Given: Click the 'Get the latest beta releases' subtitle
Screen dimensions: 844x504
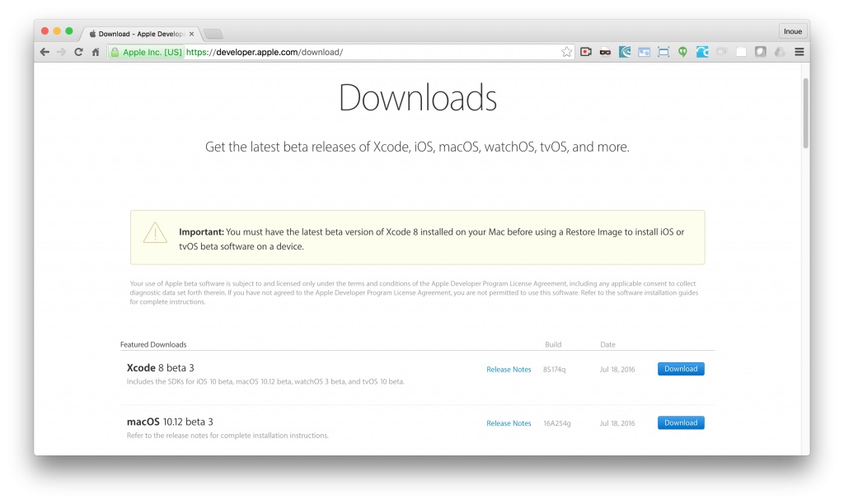Looking at the screenshot, I should (x=417, y=147).
